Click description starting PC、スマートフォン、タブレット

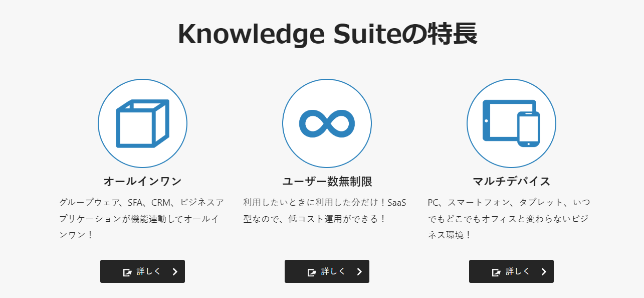coord(509,218)
